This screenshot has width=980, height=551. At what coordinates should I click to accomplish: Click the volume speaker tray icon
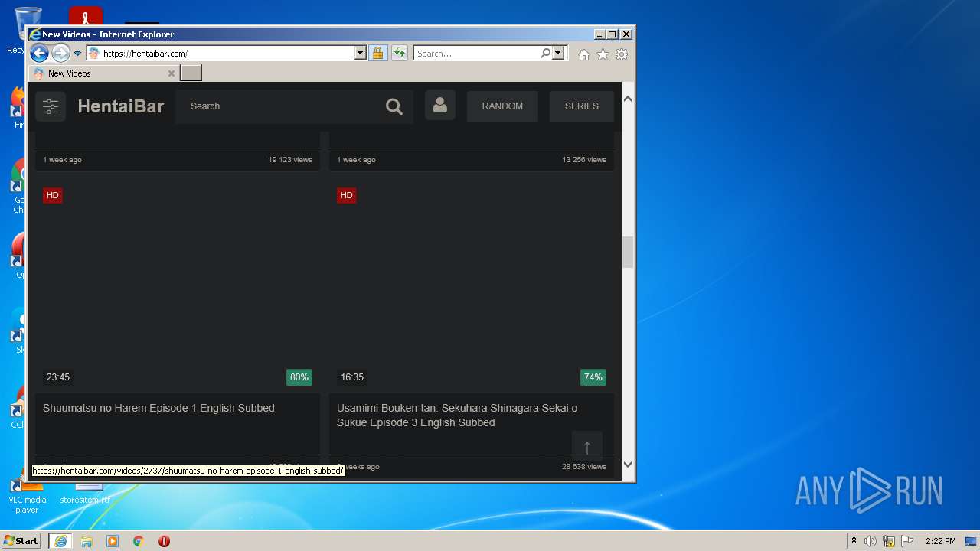871,541
